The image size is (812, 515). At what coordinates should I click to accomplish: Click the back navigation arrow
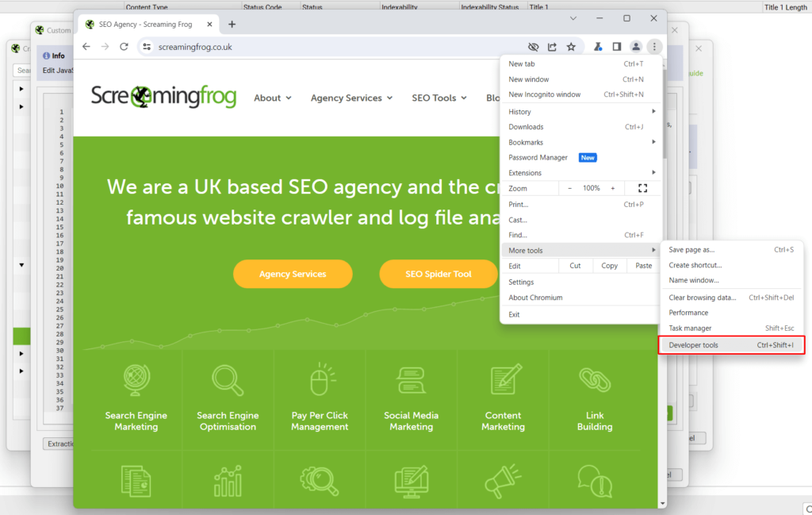pos(86,47)
